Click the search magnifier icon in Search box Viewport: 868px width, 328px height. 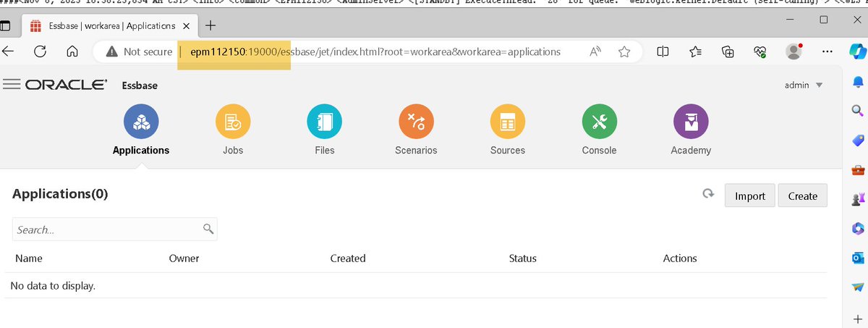[208, 229]
